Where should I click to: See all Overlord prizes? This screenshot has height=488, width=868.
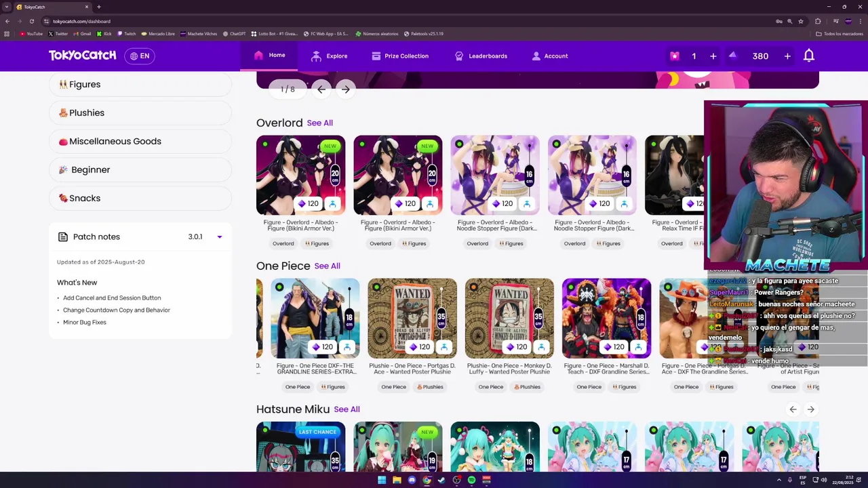click(x=319, y=123)
